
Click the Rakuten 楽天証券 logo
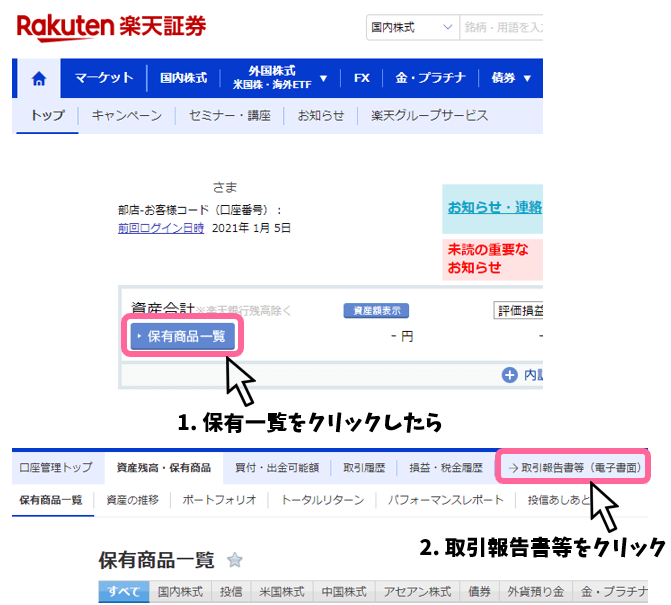(111, 27)
